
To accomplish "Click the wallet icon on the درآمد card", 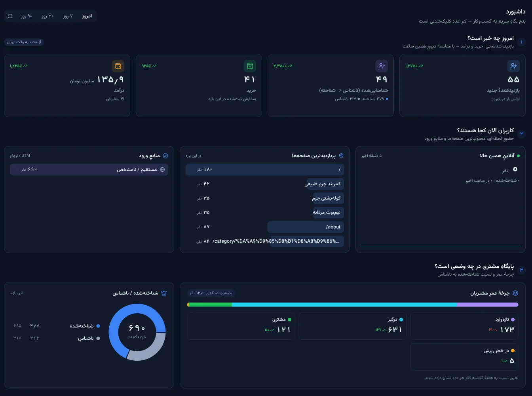I will point(118,66).
